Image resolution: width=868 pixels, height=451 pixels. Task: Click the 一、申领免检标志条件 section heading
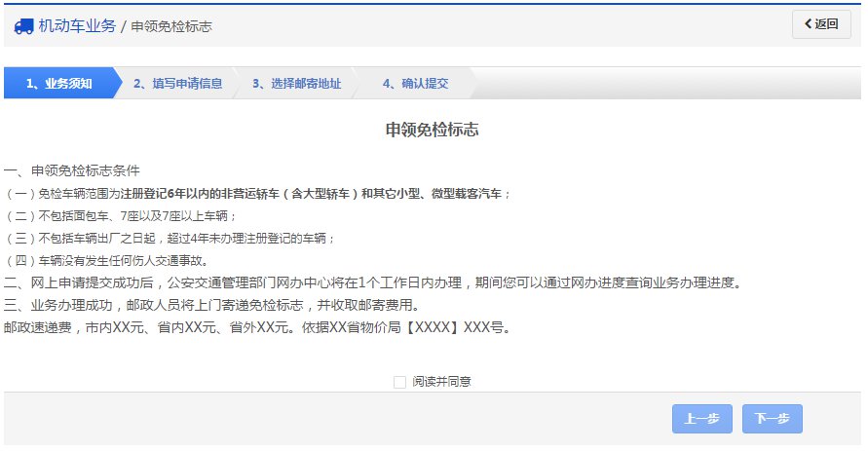pyautogui.click(x=72, y=170)
